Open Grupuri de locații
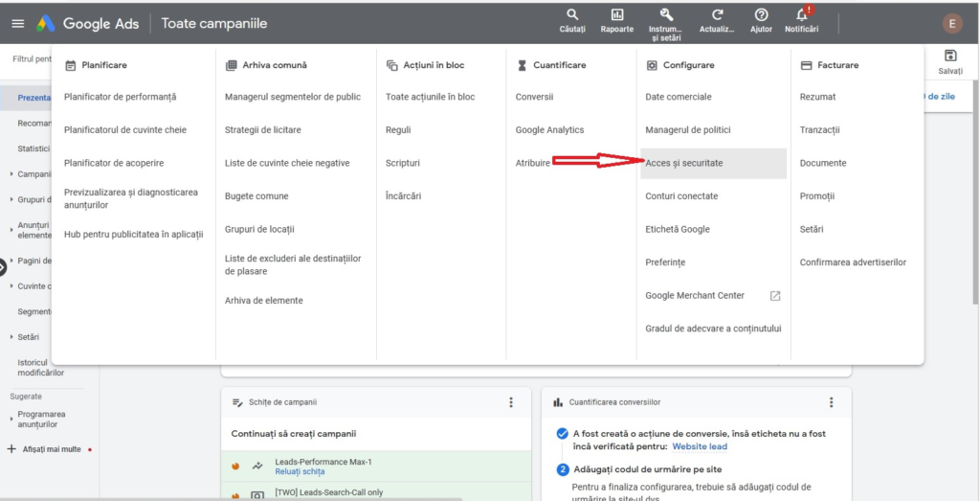 tap(259, 230)
